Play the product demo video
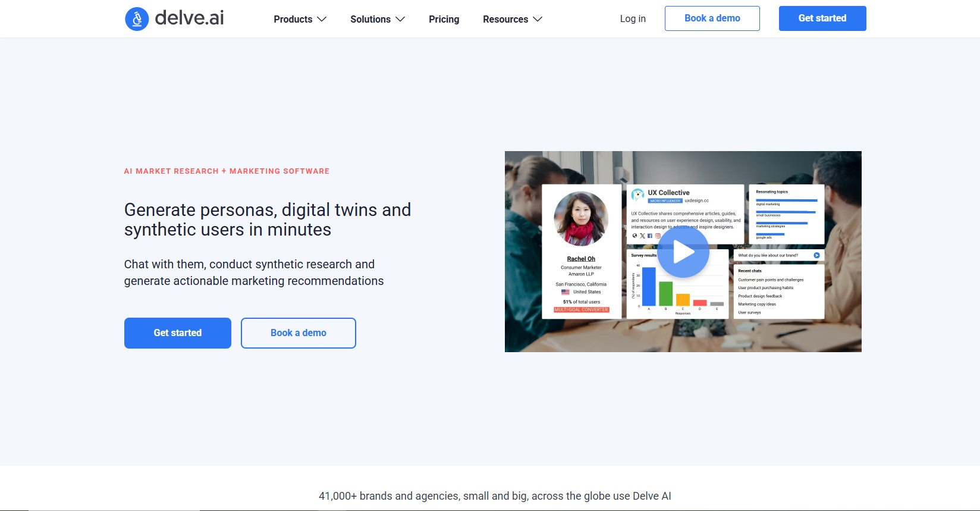The width and height of the screenshot is (980, 511). click(683, 252)
